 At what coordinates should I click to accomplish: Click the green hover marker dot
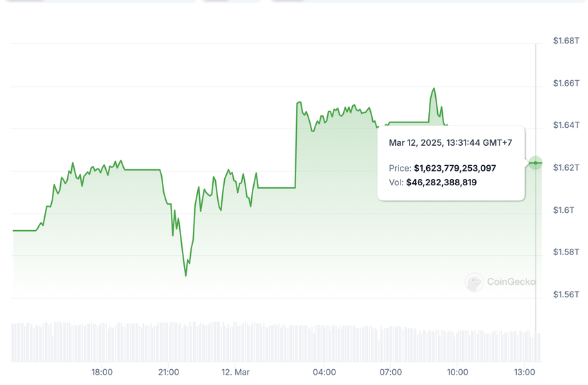(535, 162)
